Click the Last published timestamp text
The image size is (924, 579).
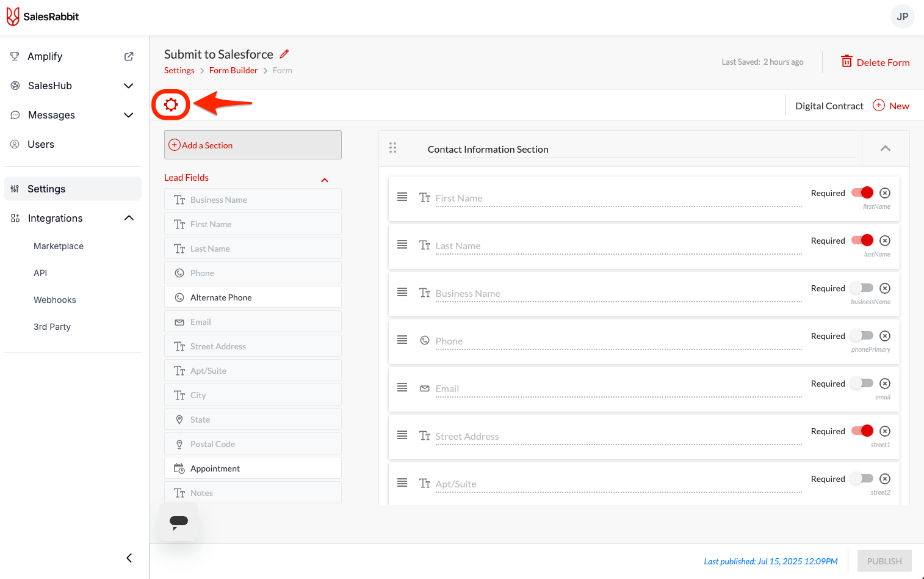pos(771,561)
